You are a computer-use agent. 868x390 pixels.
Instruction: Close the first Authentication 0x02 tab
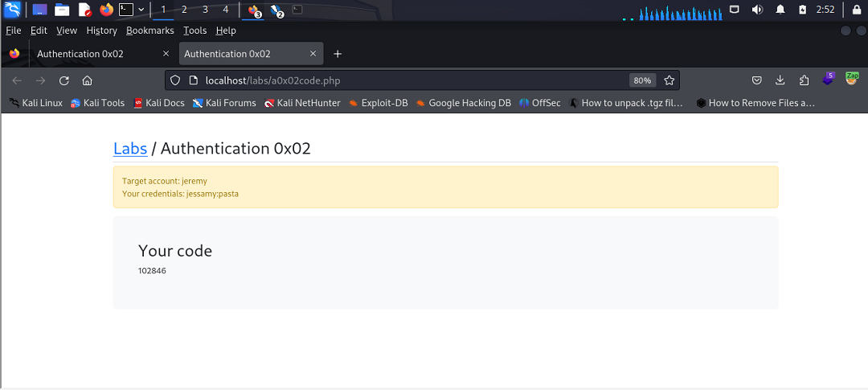point(166,54)
